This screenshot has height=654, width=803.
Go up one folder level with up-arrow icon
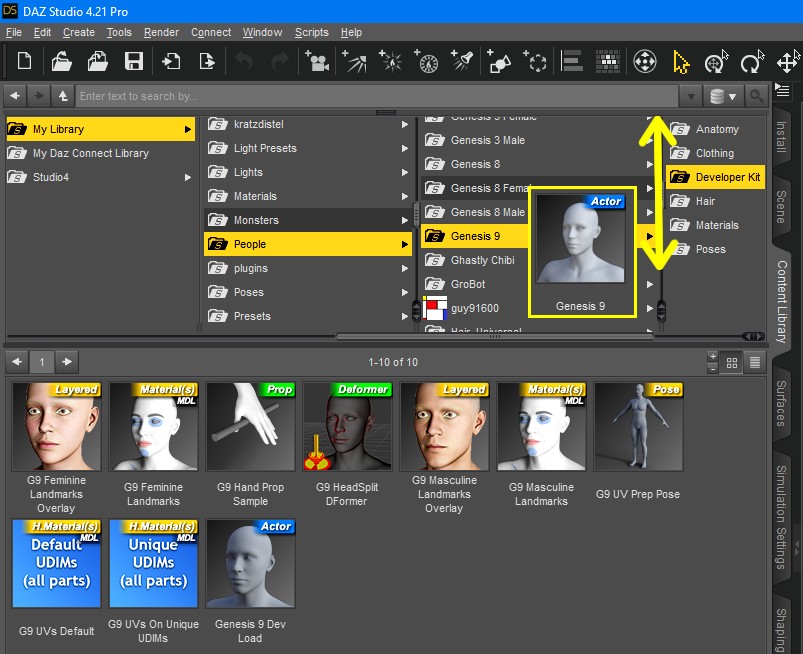click(x=63, y=96)
